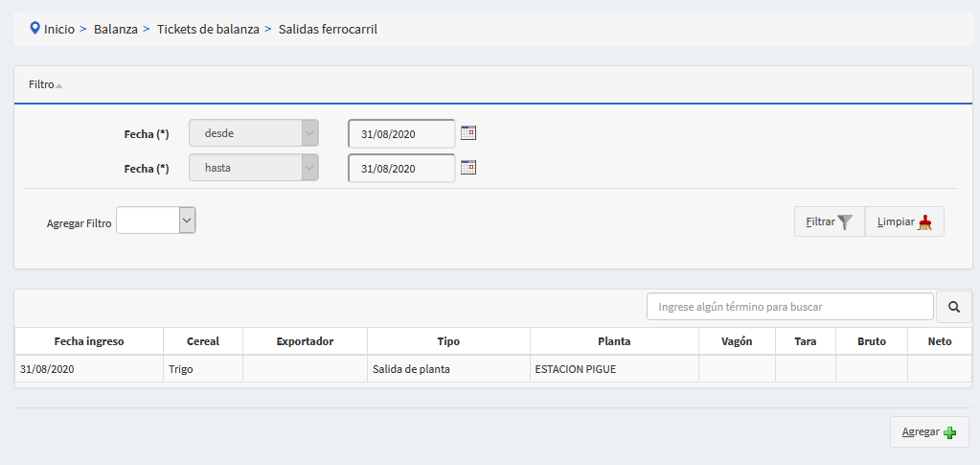This screenshot has height=465, width=980.
Task: Sort table by Cereal column header
Action: (203, 341)
